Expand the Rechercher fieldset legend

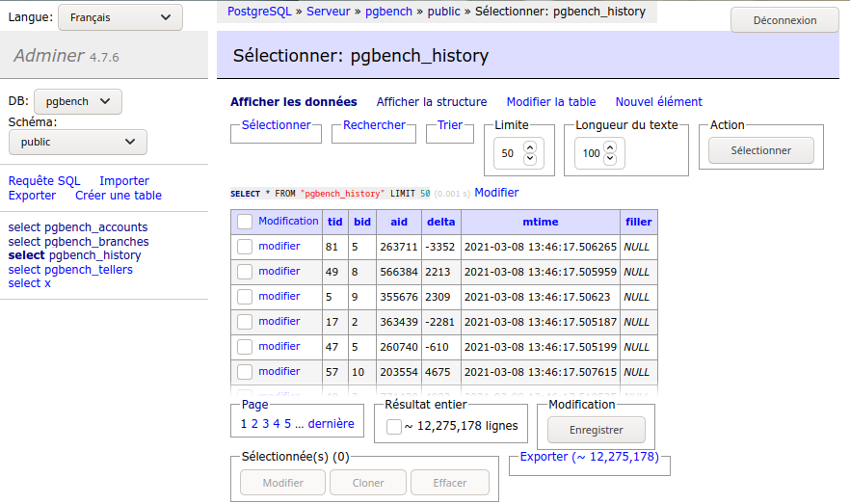[x=374, y=125]
